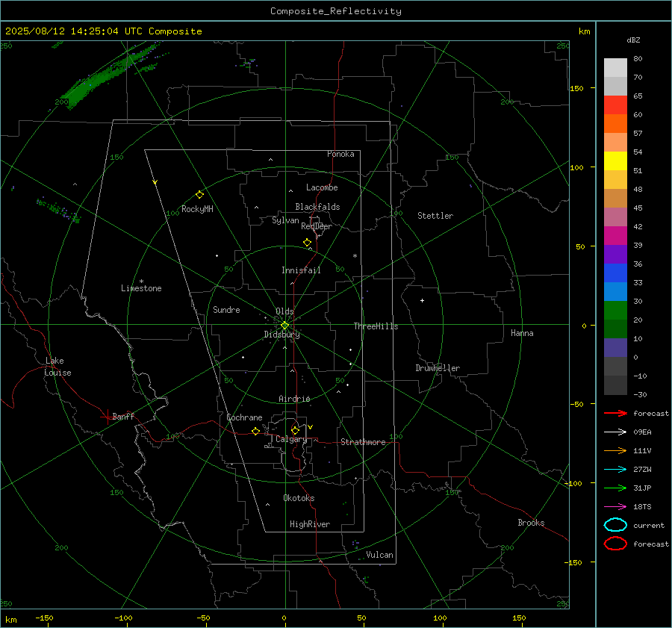Pick the cyan 27ZW arrow symbol
The height and width of the screenshot is (628, 672).
615,470
